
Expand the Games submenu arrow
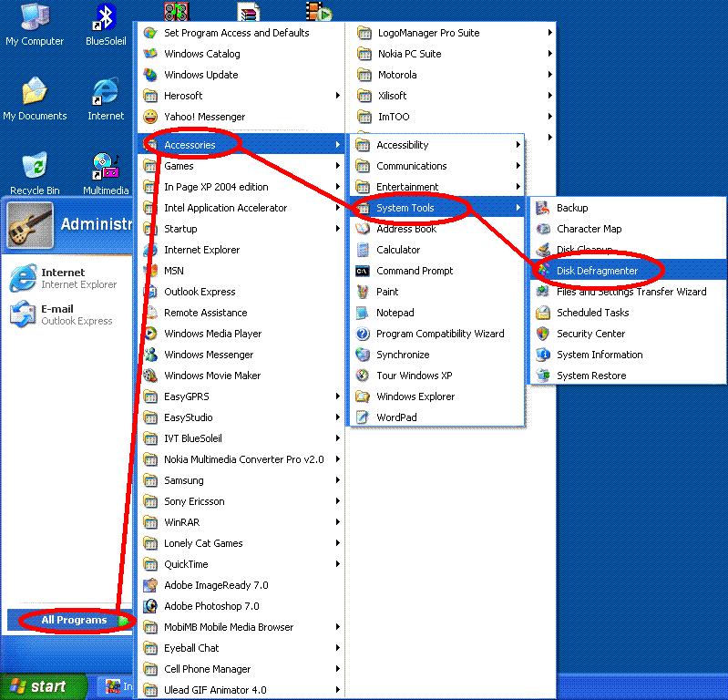[337, 166]
